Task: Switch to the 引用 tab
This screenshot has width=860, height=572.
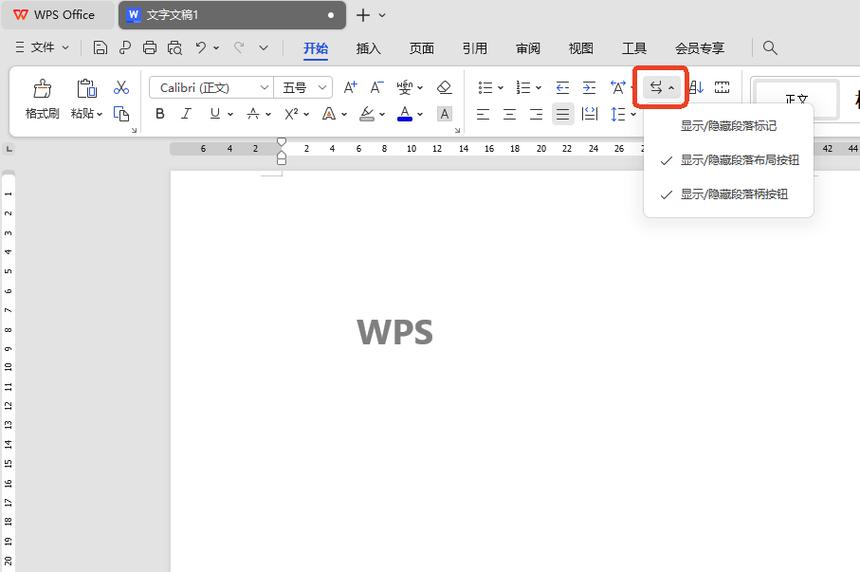Action: click(474, 48)
